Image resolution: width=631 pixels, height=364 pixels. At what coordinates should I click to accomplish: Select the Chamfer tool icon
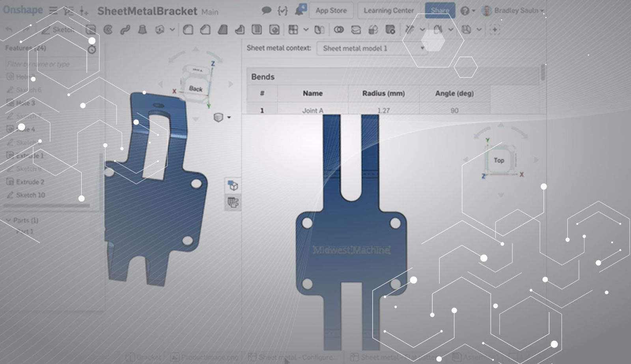pos(205,30)
